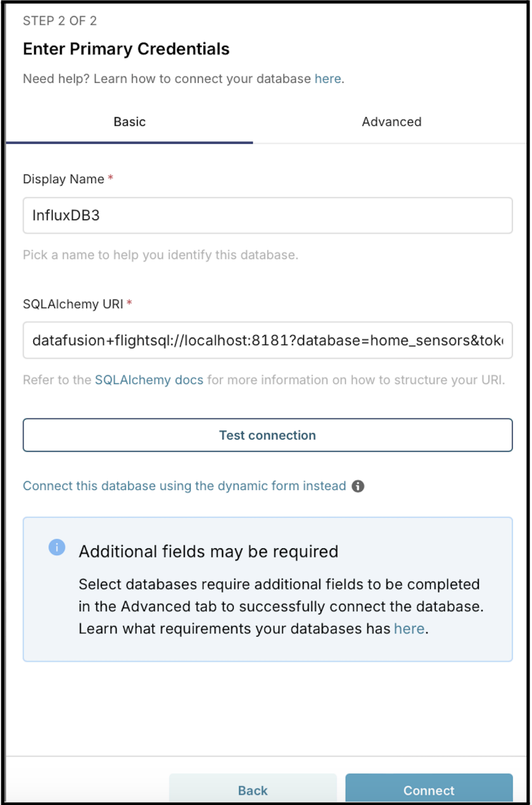Screen dimensions: 532x805
Task: Click the 'STEP 2 OF 2' indicator text
Action: pos(60,21)
